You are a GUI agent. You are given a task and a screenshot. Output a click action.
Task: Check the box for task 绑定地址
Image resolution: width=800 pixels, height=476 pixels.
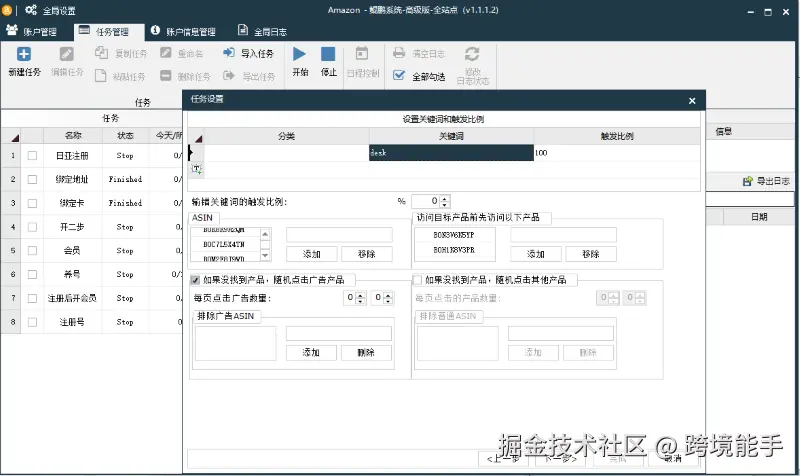click(x=32, y=179)
